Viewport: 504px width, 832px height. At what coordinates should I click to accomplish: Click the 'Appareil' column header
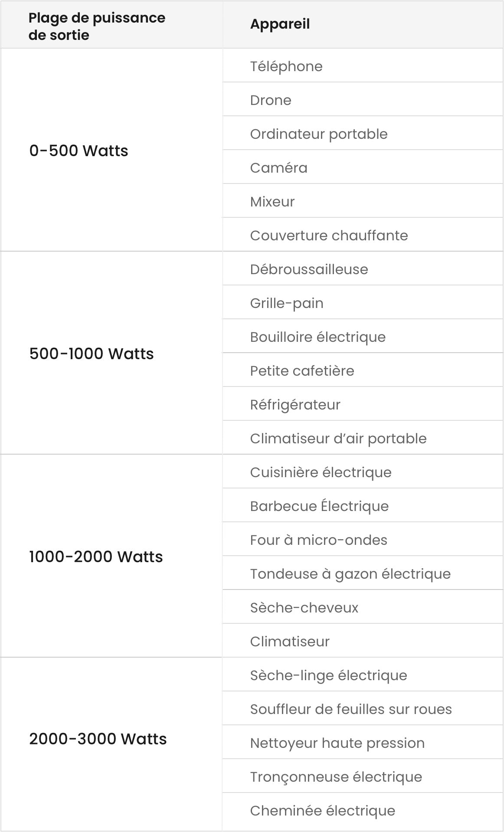(x=280, y=24)
